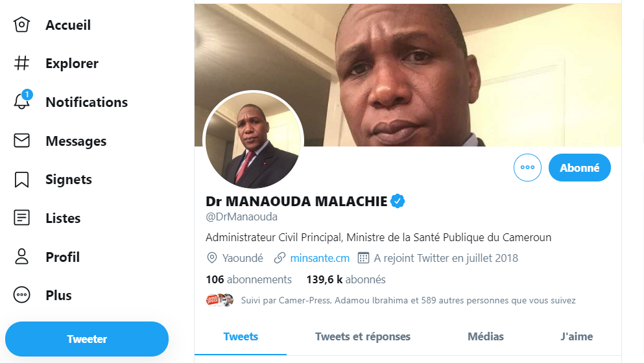644x363 pixels.
Task: View the 139,6 k abonnés list
Action: (346, 279)
